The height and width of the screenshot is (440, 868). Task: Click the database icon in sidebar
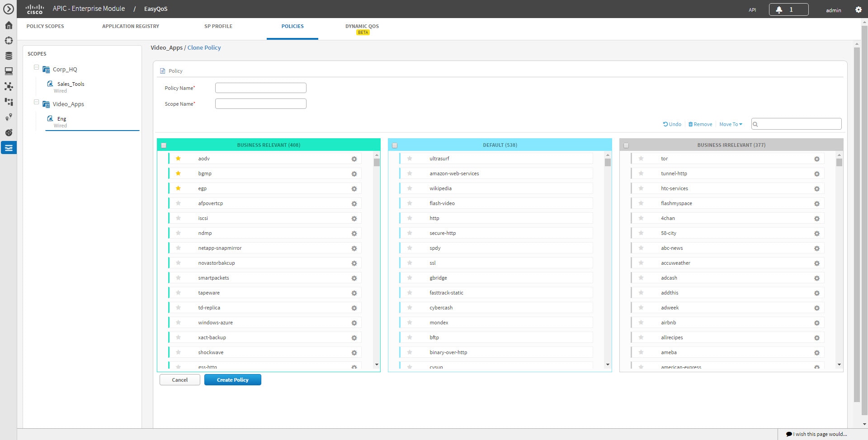coord(9,56)
